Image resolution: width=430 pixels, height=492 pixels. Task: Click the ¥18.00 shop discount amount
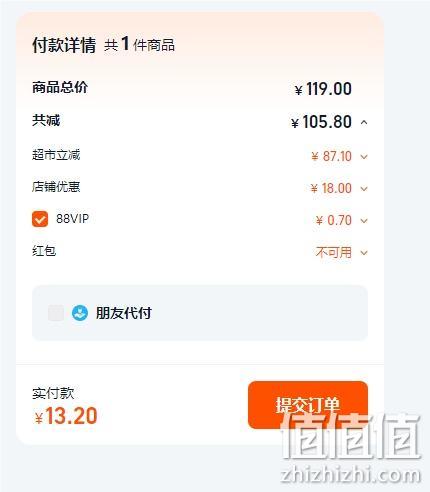(331, 188)
